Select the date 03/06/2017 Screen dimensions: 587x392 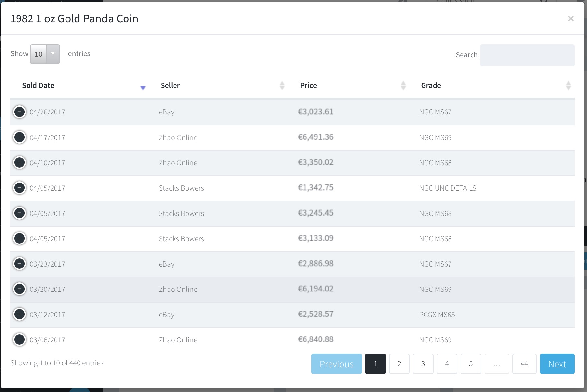47,340
